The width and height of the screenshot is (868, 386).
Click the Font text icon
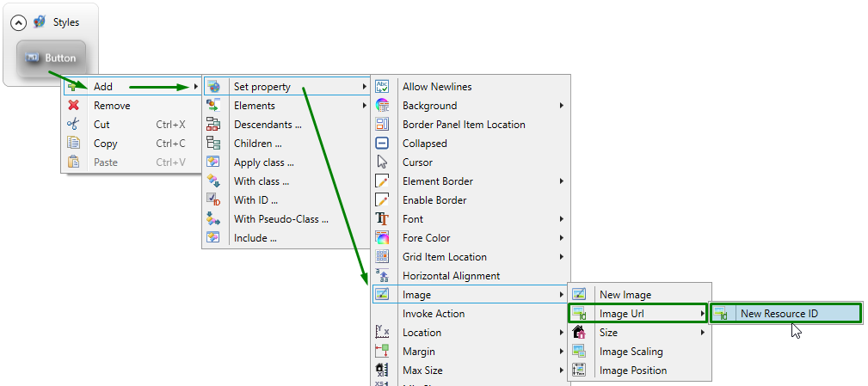(383, 219)
